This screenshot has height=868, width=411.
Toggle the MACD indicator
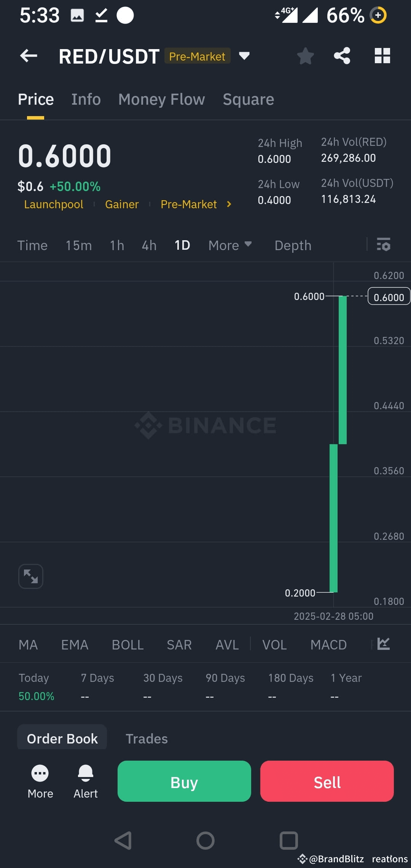pos(328,645)
